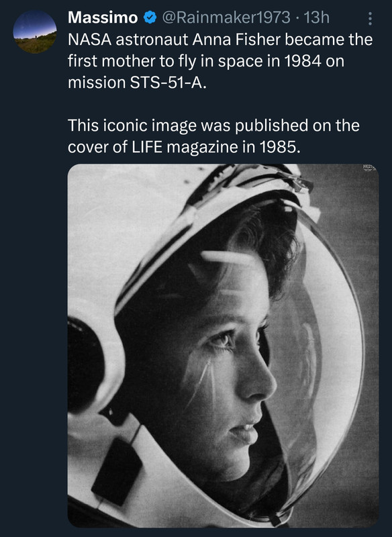Click the black patch on the spacesuit collar
Viewport: 392px width, 537px height.
(117, 472)
